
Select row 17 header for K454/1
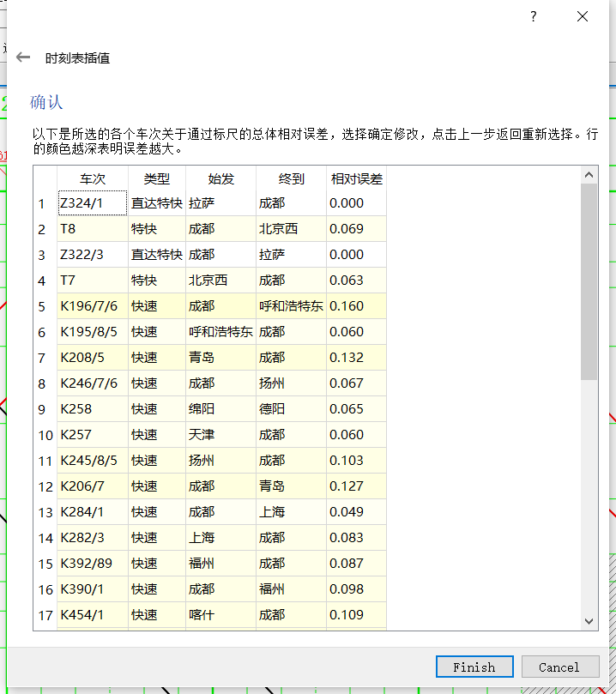click(45, 615)
